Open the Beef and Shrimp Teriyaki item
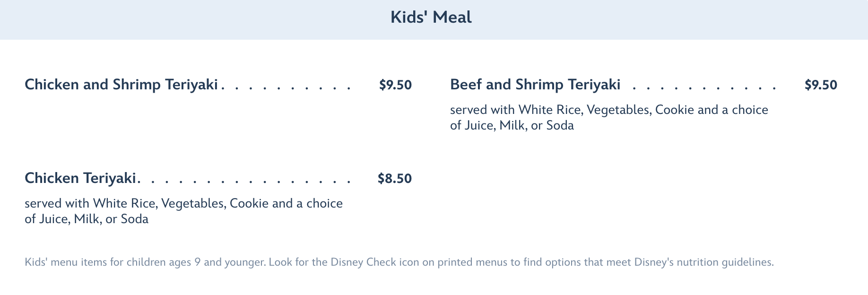The image size is (868, 295). click(535, 85)
